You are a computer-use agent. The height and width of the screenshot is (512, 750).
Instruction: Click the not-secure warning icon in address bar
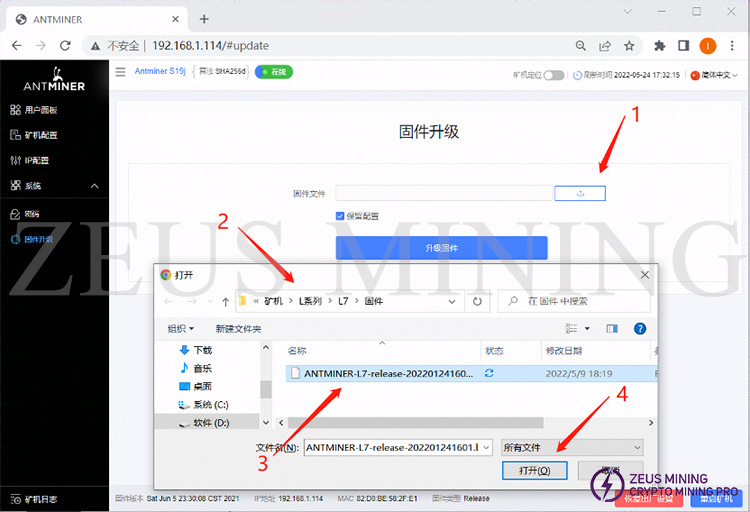click(x=96, y=46)
